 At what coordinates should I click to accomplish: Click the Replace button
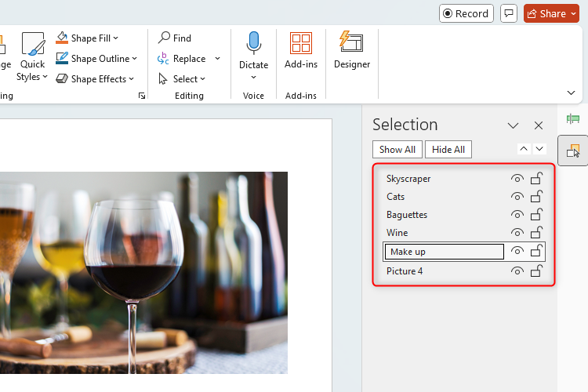182,59
